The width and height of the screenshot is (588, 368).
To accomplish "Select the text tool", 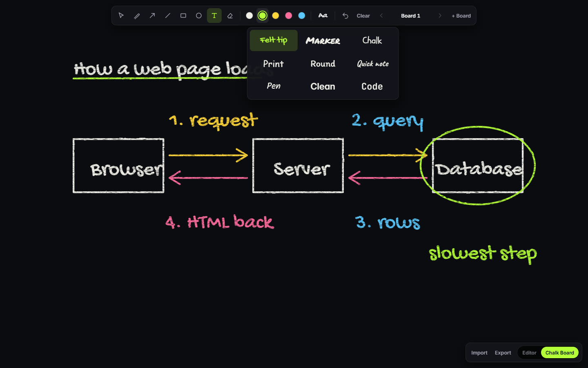I will (x=214, y=16).
